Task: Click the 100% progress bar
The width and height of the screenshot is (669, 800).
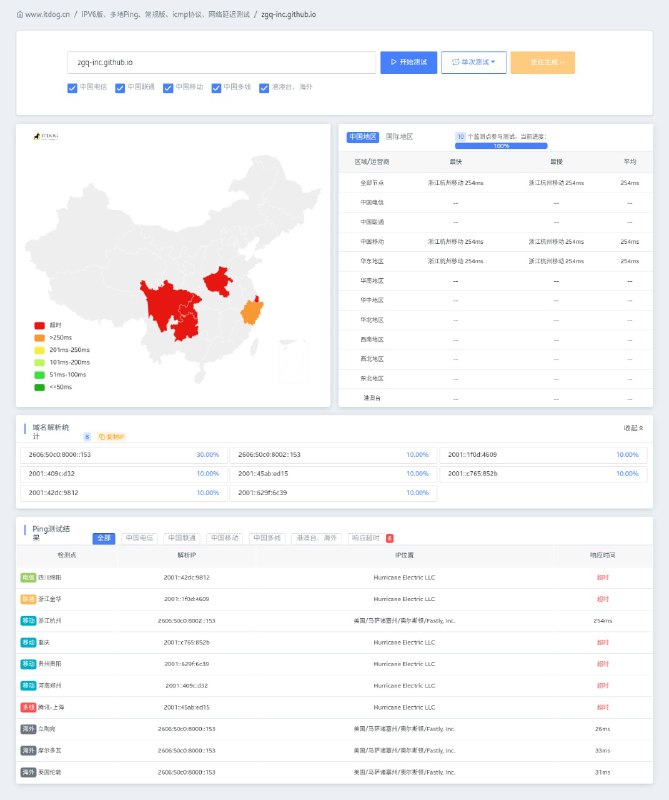Action: tap(501, 146)
